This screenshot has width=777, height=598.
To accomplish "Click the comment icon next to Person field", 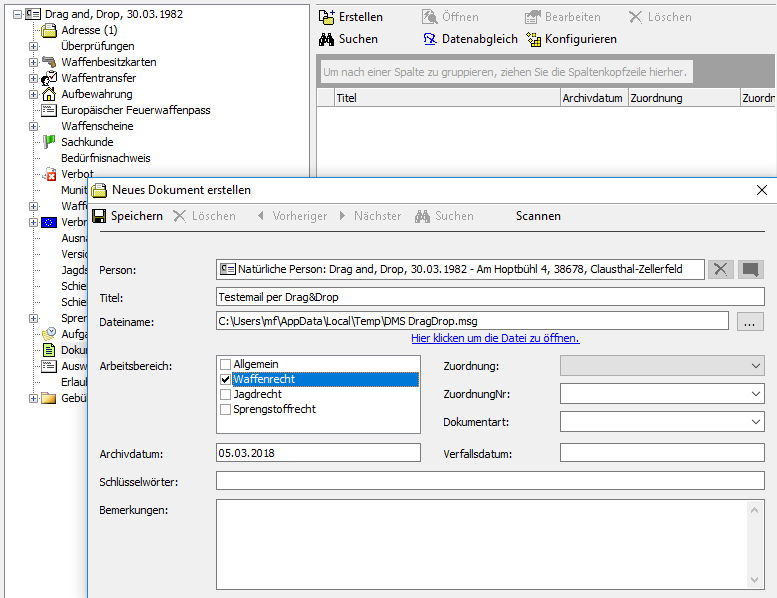I will [x=751, y=269].
